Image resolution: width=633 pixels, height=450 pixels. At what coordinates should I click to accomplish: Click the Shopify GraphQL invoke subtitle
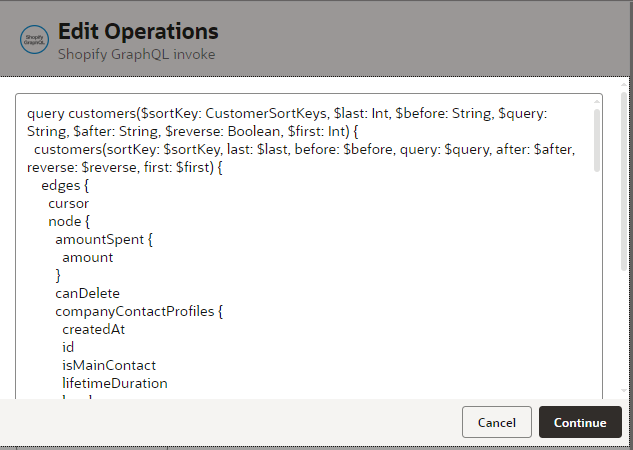[137, 54]
